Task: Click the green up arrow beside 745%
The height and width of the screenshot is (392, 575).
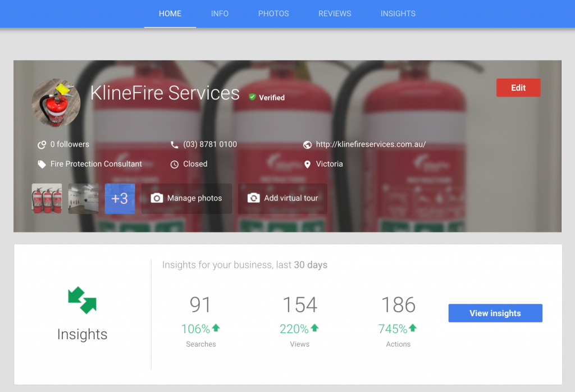Action: pyautogui.click(x=413, y=328)
